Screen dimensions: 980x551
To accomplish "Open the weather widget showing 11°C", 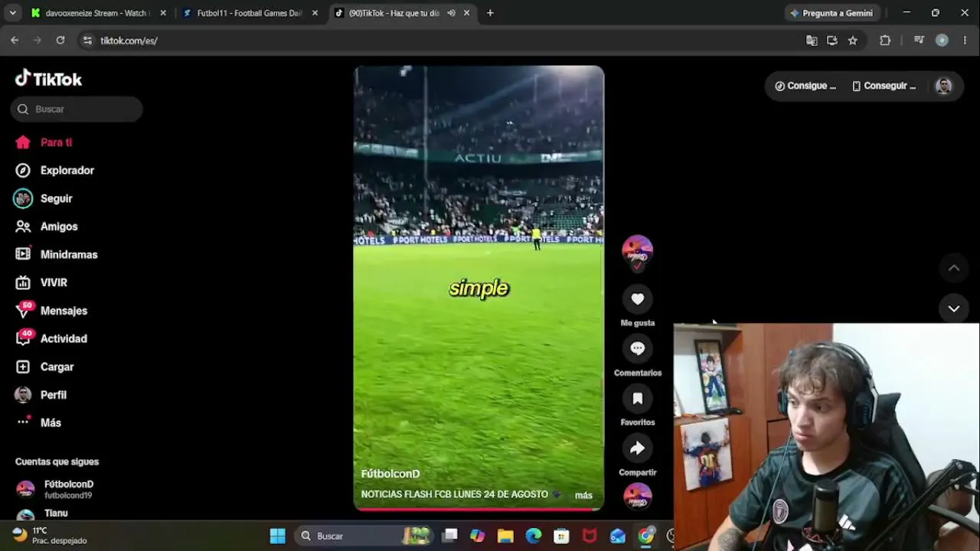I will (x=49, y=536).
